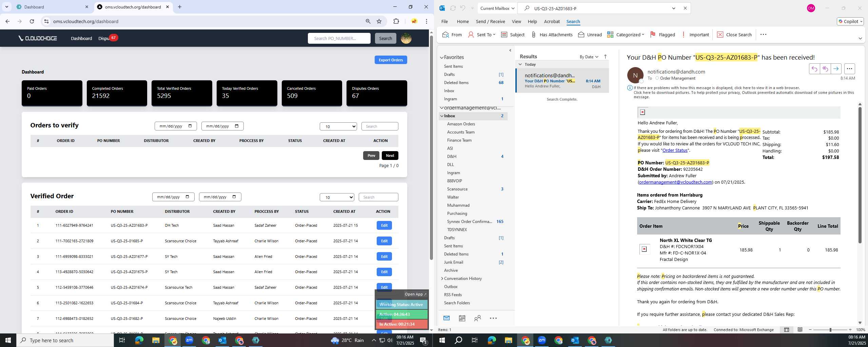
Task: Open the Home tab in Outlook
Action: pos(463,21)
